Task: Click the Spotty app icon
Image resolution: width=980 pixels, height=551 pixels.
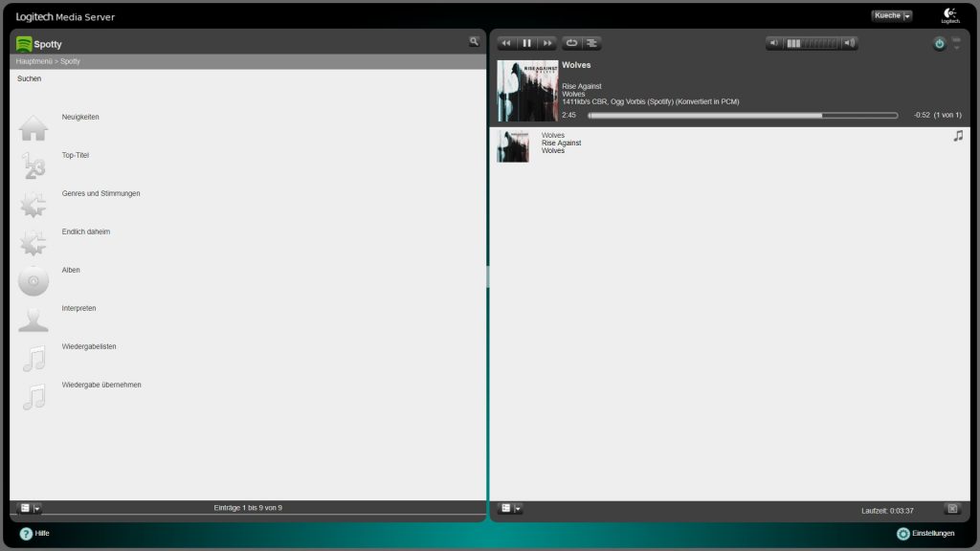Action: (x=24, y=44)
